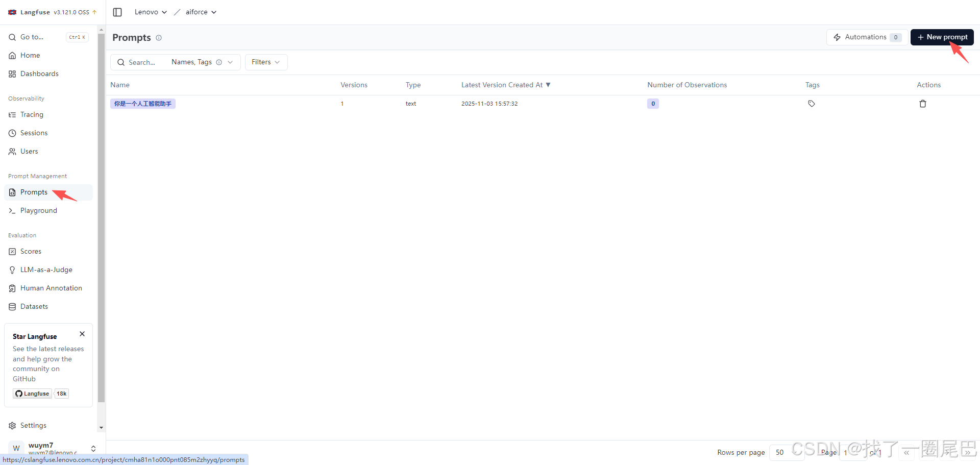
Task: Open Scores page
Action: tap(48, 252)
